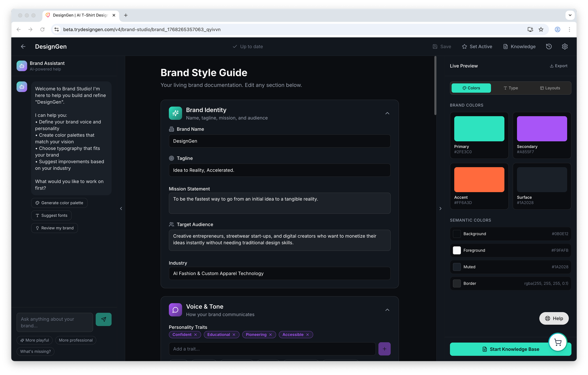The width and height of the screenshot is (588, 375).
Task: Click the back arrow beside DesignGen
Action: [x=23, y=46]
